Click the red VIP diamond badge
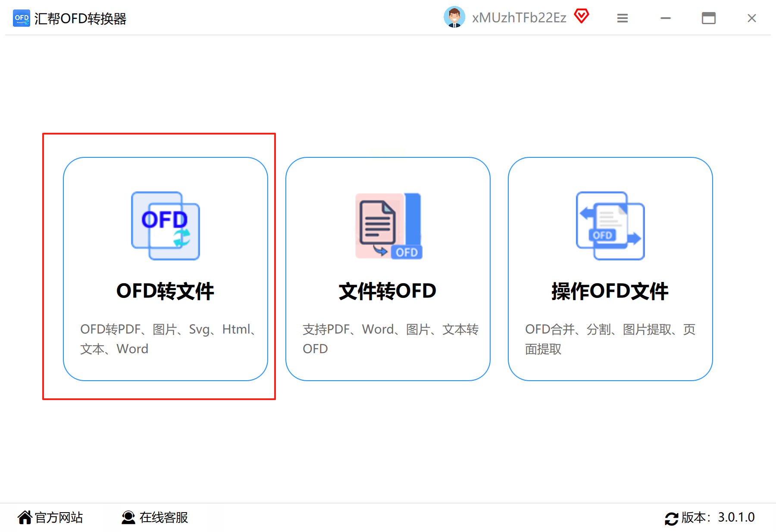This screenshot has height=532, width=776. click(x=582, y=16)
